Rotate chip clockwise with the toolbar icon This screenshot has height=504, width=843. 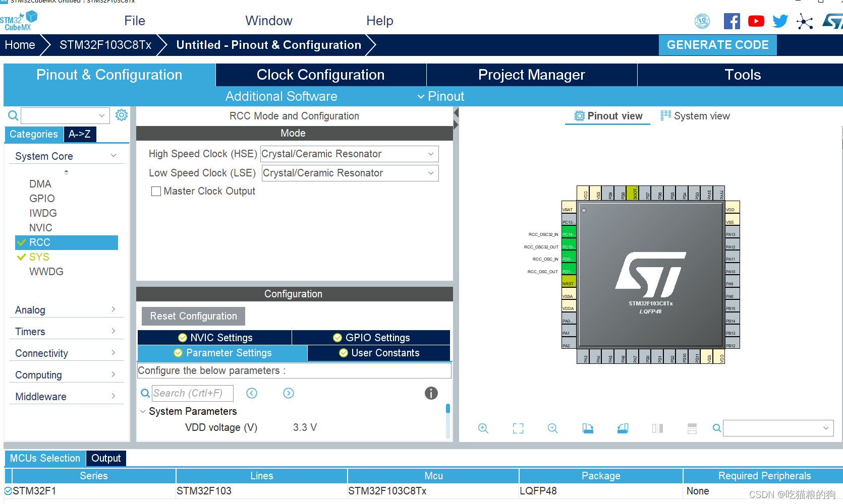(588, 428)
